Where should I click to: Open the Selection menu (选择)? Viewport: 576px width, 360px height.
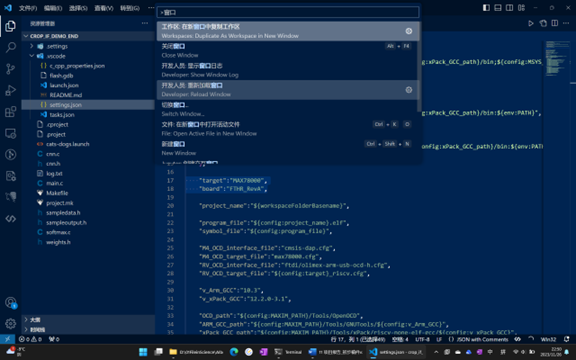78,8
